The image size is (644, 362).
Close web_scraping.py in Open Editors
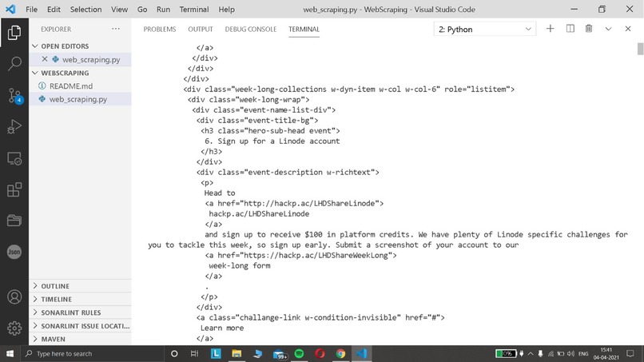45,59
